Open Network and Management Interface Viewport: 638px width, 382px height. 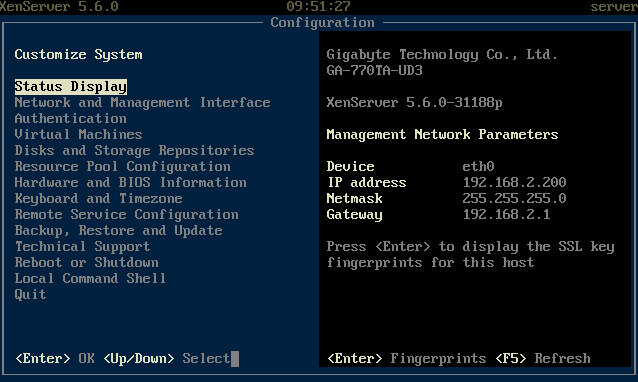[x=142, y=103]
